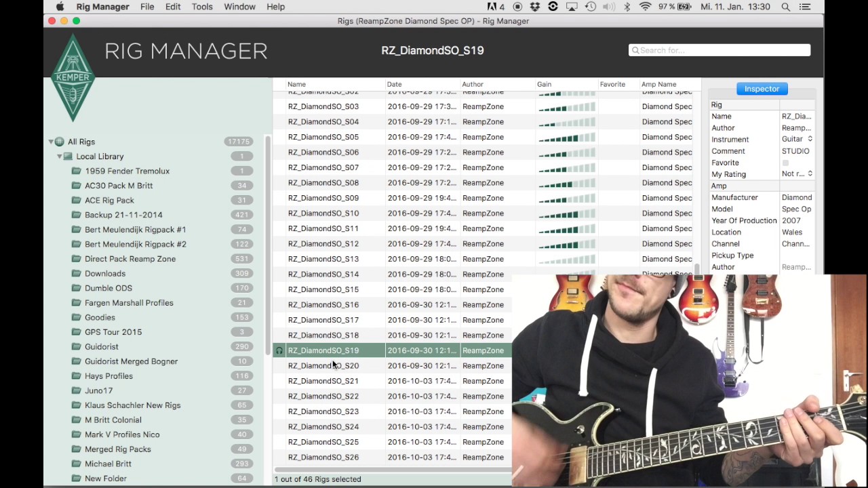This screenshot has width=868, height=488.
Task: Click the folder icon next to Dumble ODS
Action: [77, 288]
